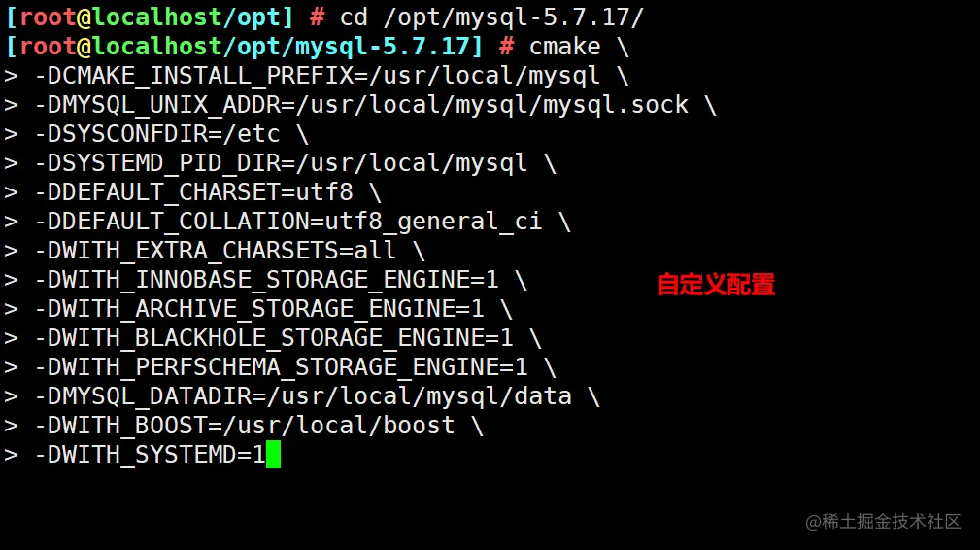Image resolution: width=980 pixels, height=550 pixels.
Task: Click the -DSYSCONFDIR=/etc line
Action: tap(156, 134)
